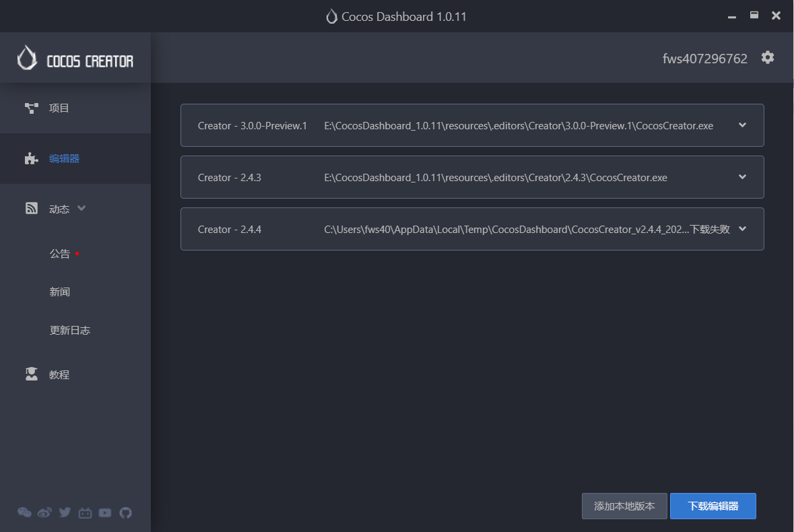The height and width of the screenshot is (532, 794).
Task: Open settings via the gear icon
Action: [768, 58]
